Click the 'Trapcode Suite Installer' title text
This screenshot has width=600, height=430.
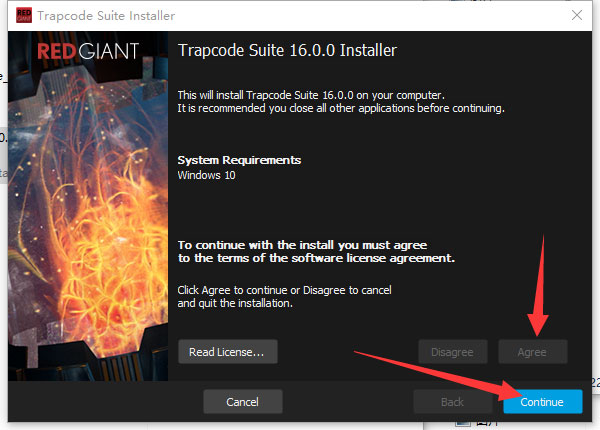pos(106,16)
